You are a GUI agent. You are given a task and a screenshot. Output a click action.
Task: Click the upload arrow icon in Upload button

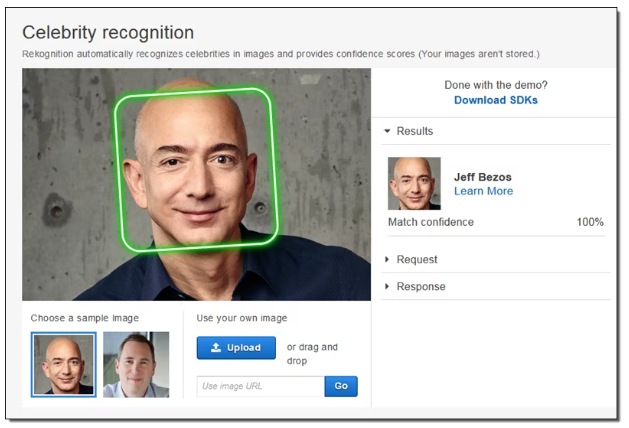[x=216, y=347]
